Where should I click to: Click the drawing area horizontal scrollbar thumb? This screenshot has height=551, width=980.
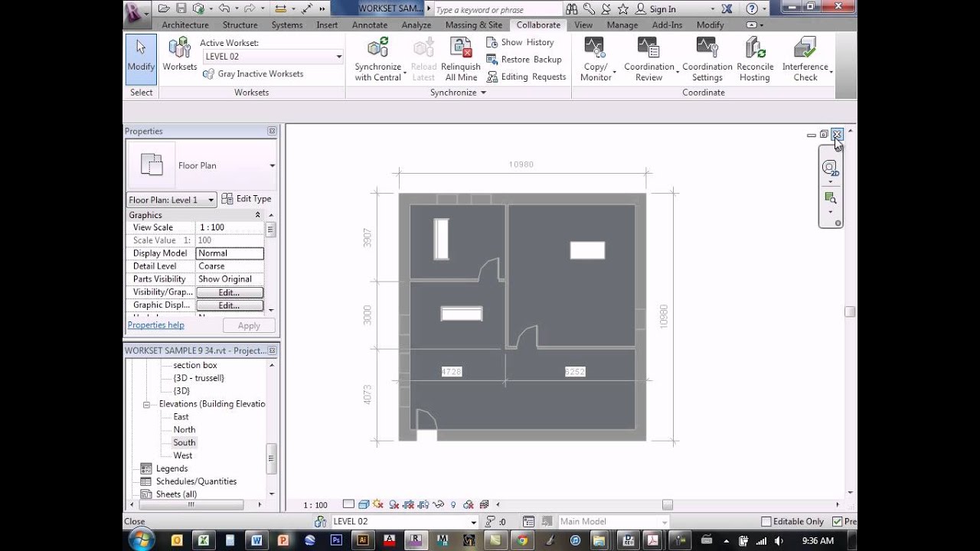point(668,505)
